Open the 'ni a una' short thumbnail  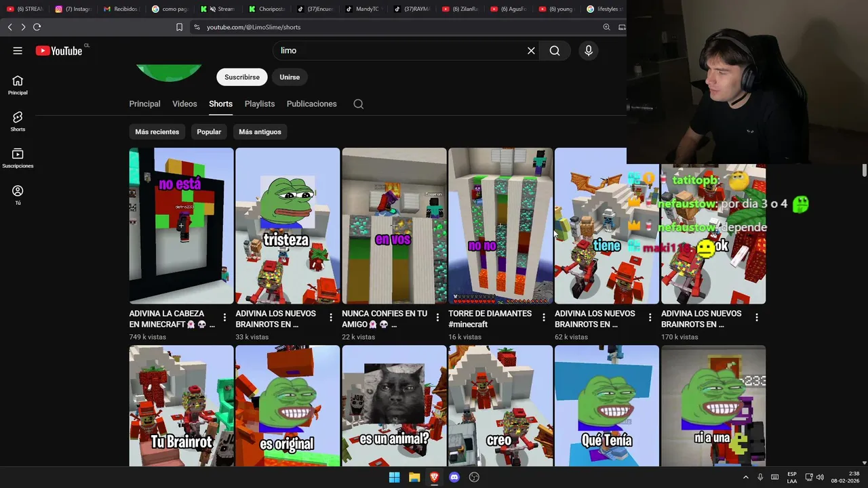point(713,406)
